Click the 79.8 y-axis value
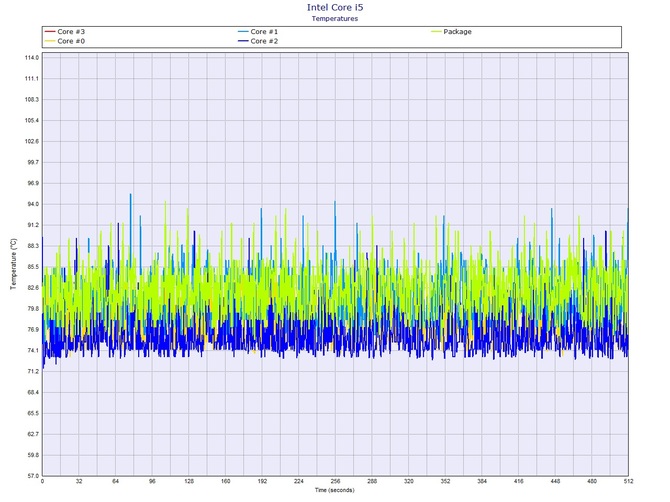670x502 pixels. (x=34, y=309)
